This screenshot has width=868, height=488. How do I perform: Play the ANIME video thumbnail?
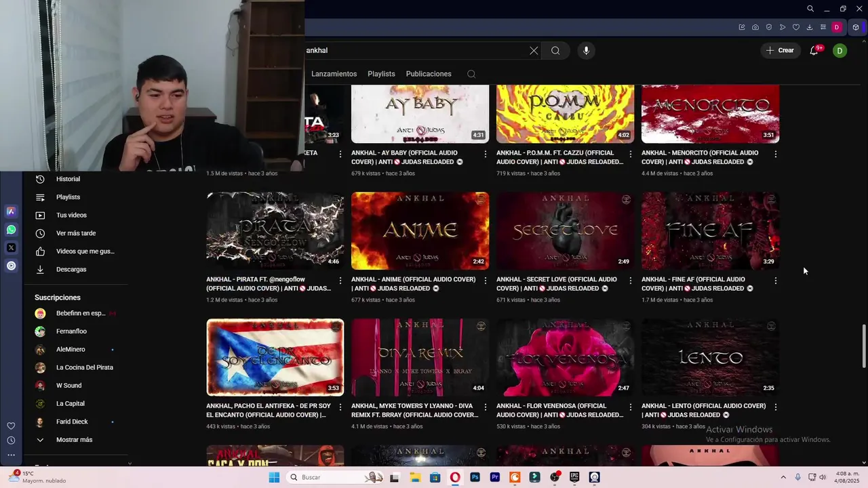(420, 230)
